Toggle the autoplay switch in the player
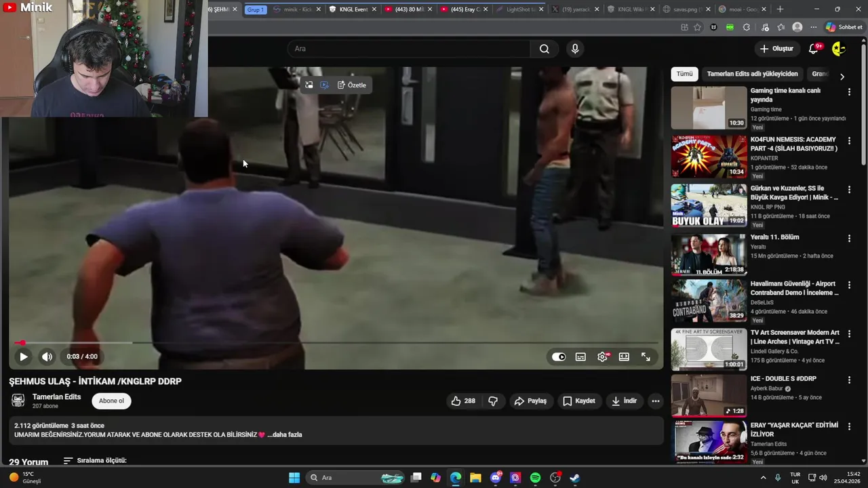 coord(559,357)
